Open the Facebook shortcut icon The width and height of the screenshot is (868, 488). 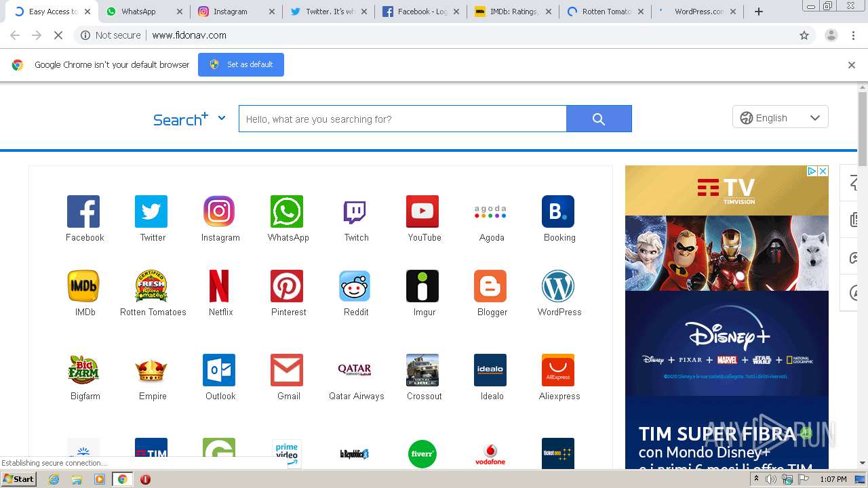click(x=83, y=211)
